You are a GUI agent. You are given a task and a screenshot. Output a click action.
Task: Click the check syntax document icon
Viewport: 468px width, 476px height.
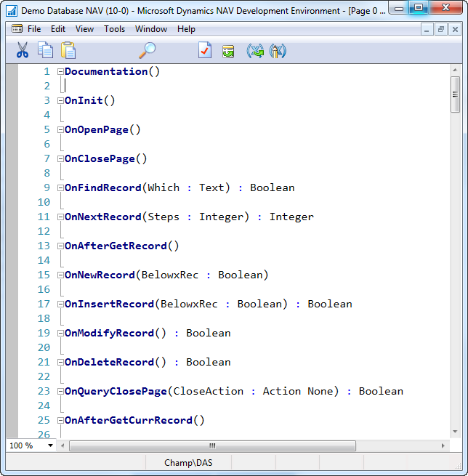(205, 50)
